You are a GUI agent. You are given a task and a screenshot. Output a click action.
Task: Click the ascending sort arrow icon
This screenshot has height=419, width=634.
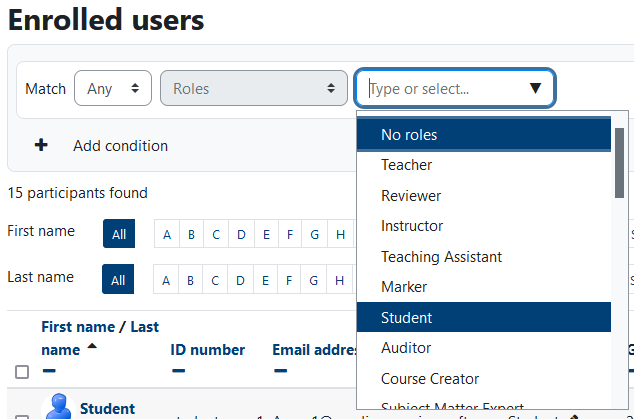[92, 346]
